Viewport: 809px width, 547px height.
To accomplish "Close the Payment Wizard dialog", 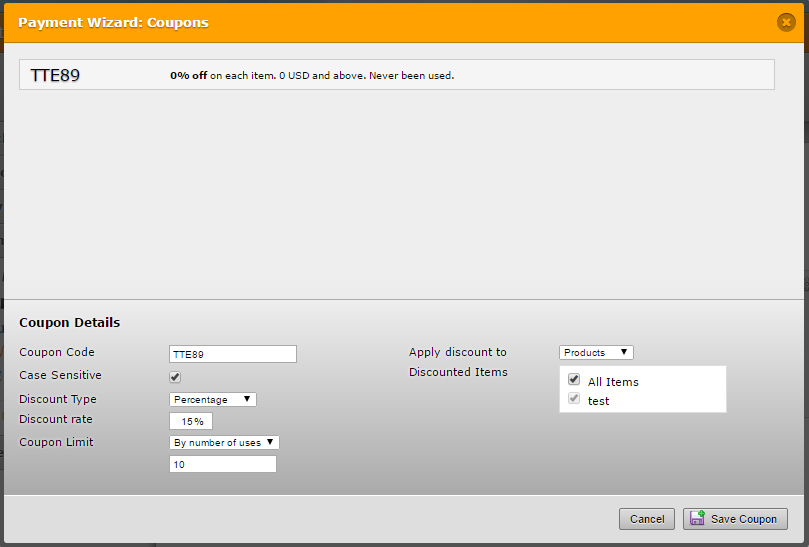I will tap(786, 22).
